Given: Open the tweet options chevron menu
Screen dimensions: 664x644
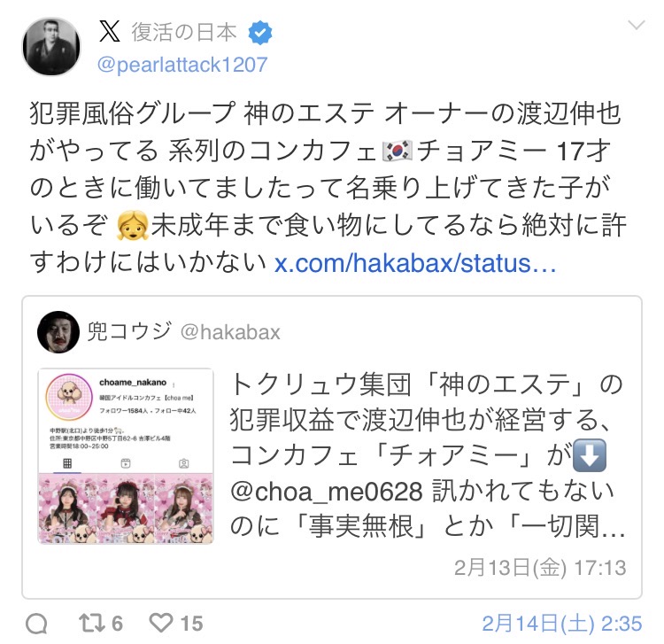Looking at the screenshot, I should (636, 25).
